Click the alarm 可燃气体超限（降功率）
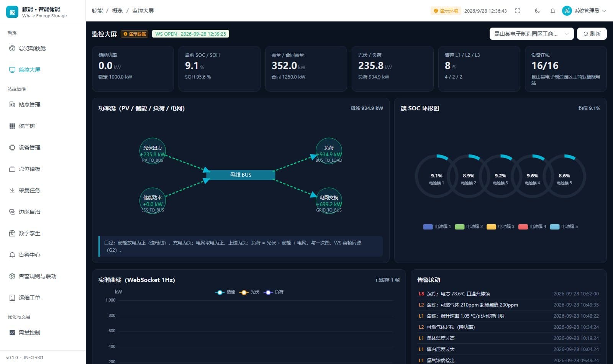Image resolution: width=613 pixels, height=364 pixels. coord(508,327)
